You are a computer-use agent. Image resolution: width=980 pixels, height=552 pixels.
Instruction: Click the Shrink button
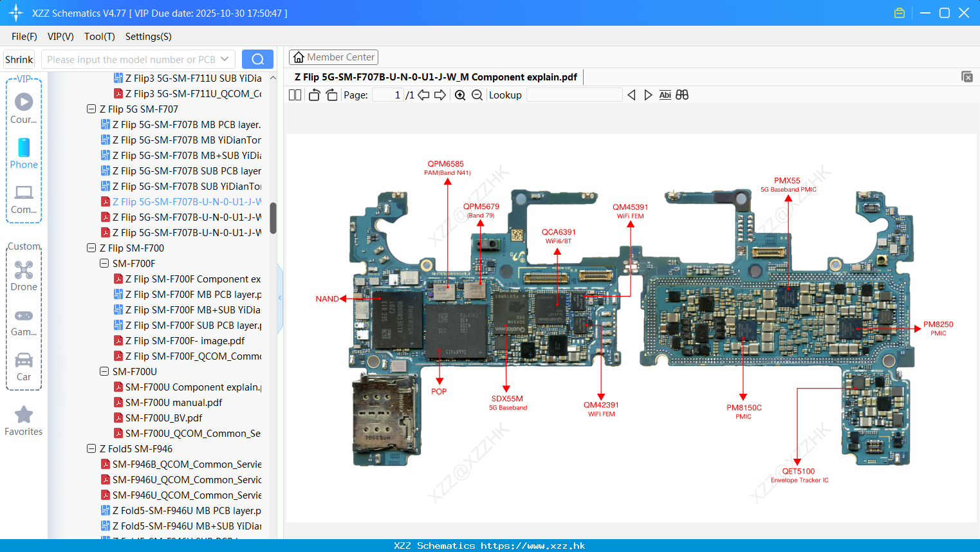[19, 59]
